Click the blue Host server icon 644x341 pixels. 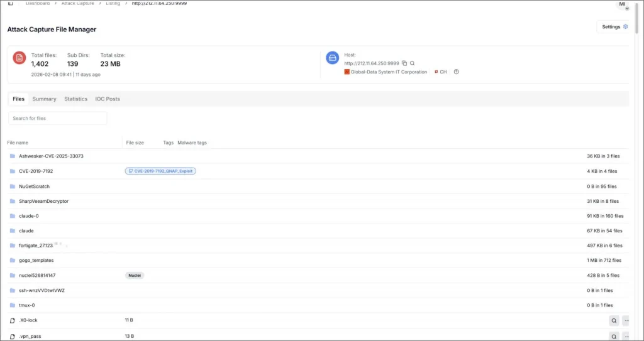(332, 58)
